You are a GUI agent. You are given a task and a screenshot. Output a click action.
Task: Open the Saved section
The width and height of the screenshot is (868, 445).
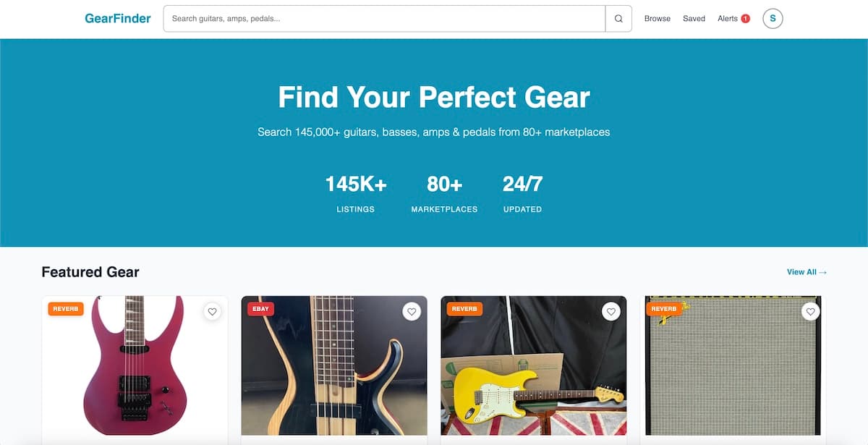(694, 18)
